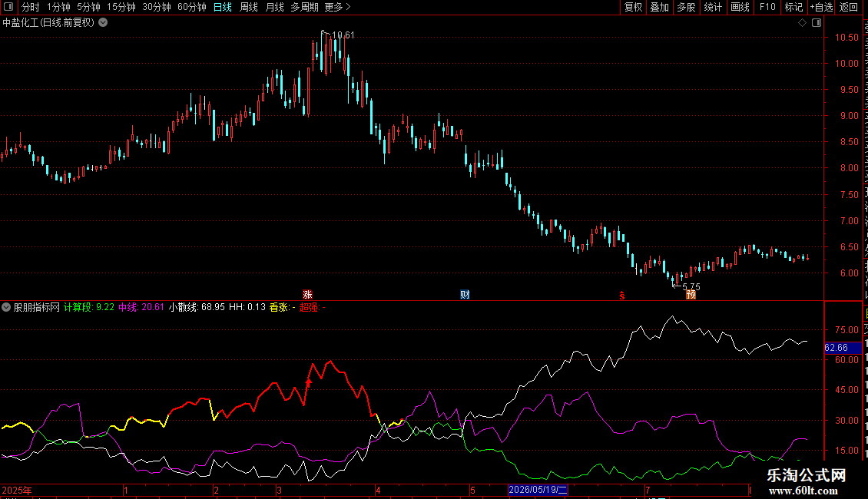Open F10 company info
This screenshot has height=499, width=868.
coord(767,7)
